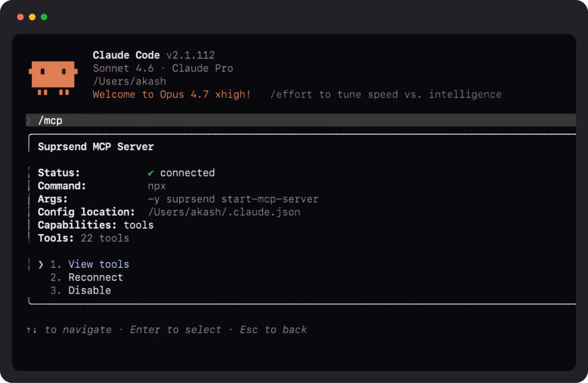Image resolution: width=588 pixels, height=383 pixels.
Task: Click the orange Claude Code mascot icon
Action: [52, 78]
